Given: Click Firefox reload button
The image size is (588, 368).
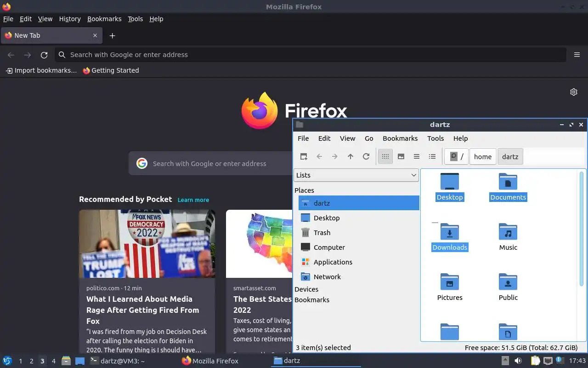Looking at the screenshot, I should (x=44, y=55).
